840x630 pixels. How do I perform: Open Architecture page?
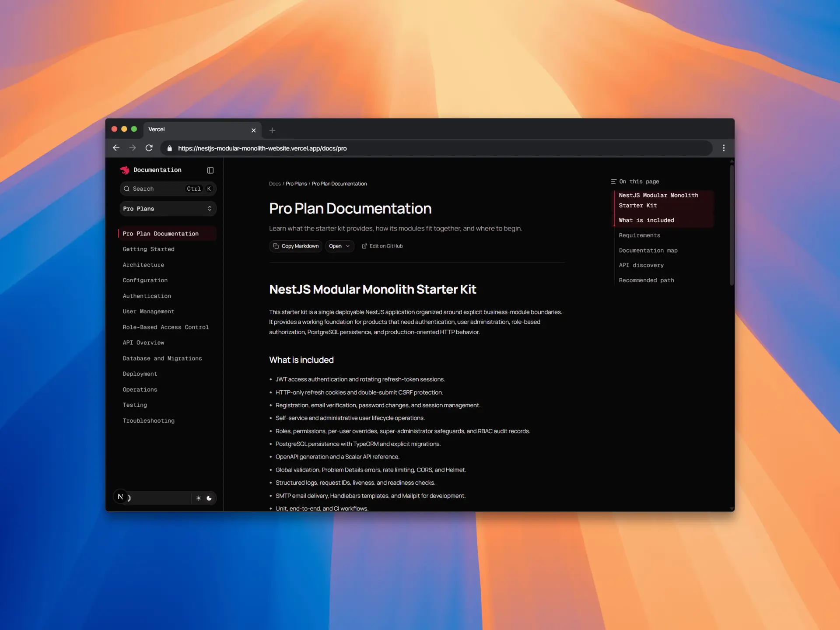click(143, 265)
